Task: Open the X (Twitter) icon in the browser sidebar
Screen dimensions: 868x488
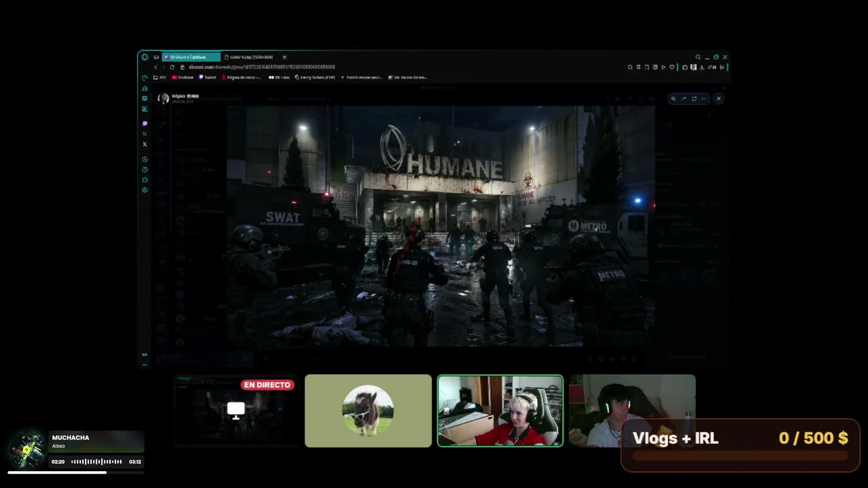Action: [144, 144]
